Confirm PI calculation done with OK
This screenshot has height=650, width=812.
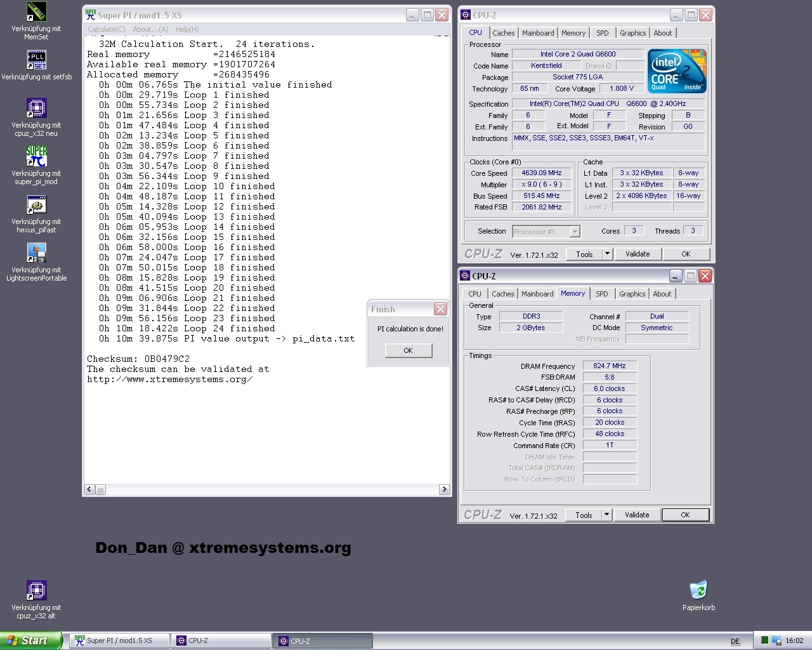point(408,350)
